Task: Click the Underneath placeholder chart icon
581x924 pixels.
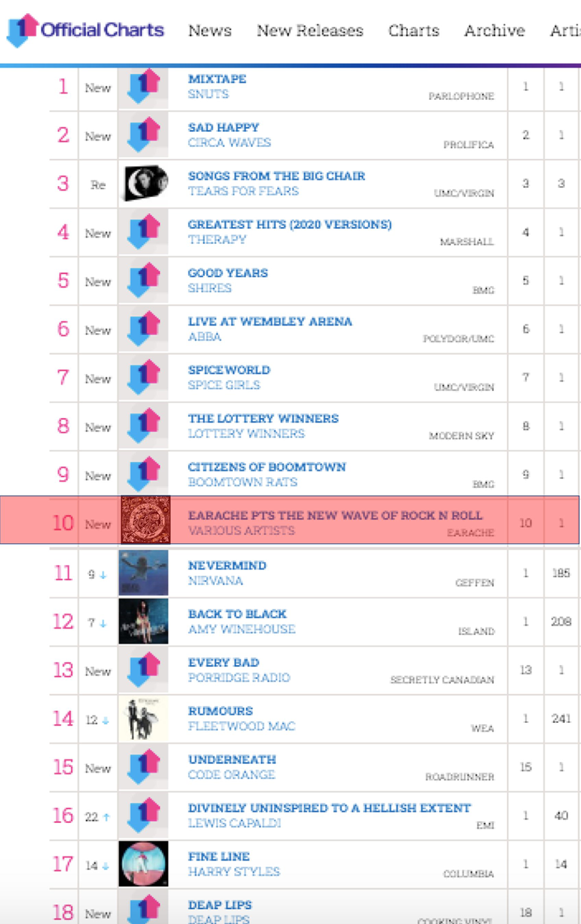Action: click(x=143, y=767)
